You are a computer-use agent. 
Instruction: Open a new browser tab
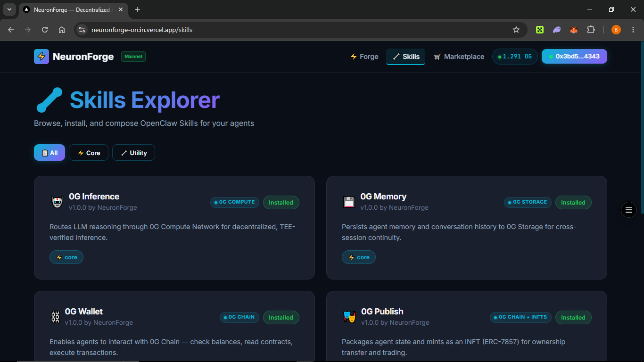[x=138, y=9]
